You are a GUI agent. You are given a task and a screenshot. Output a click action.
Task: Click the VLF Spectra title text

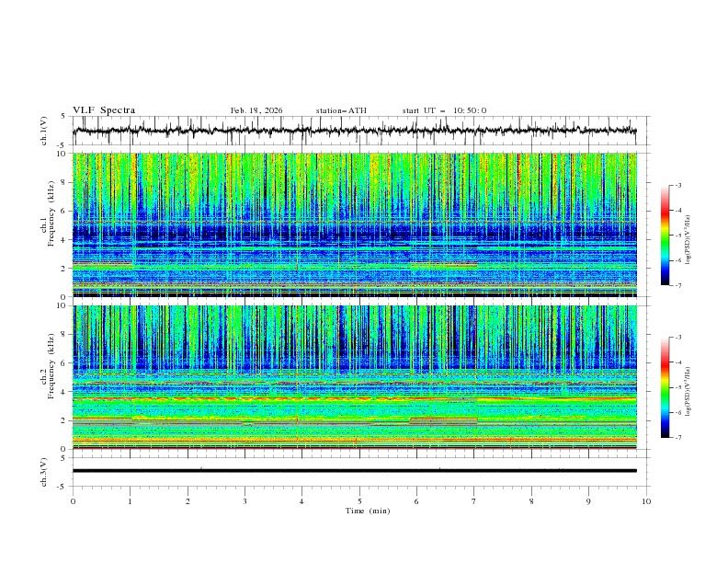[x=104, y=109]
